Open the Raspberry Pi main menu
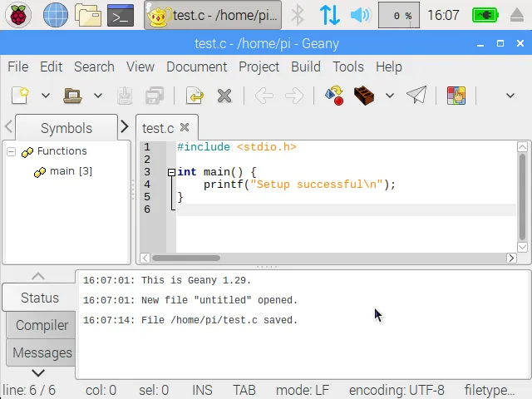Image resolution: width=532 pixels, height=399 pixels. (18, 15)
